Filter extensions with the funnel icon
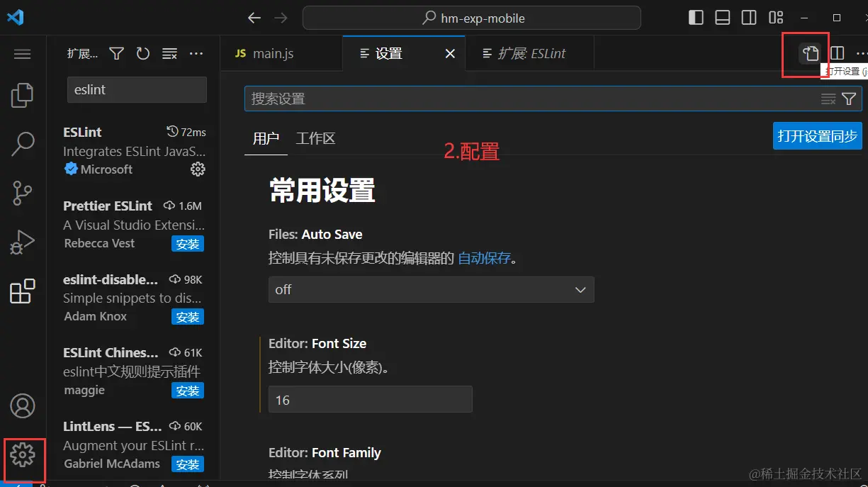 point(117,53)
